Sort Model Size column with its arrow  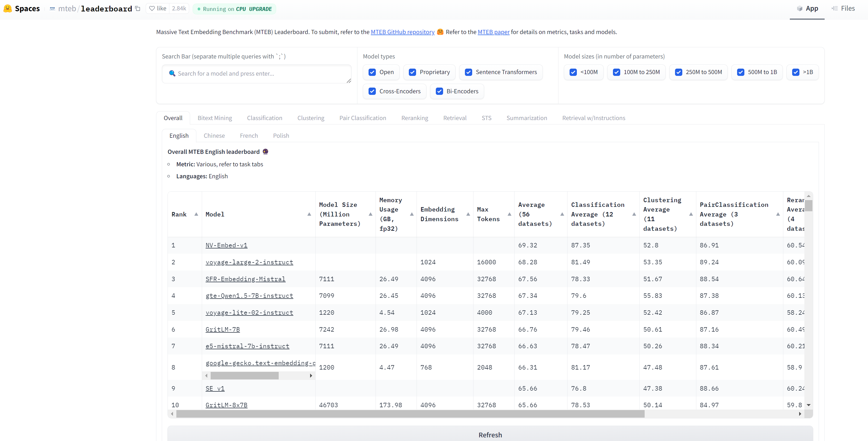tap(370, 214)
